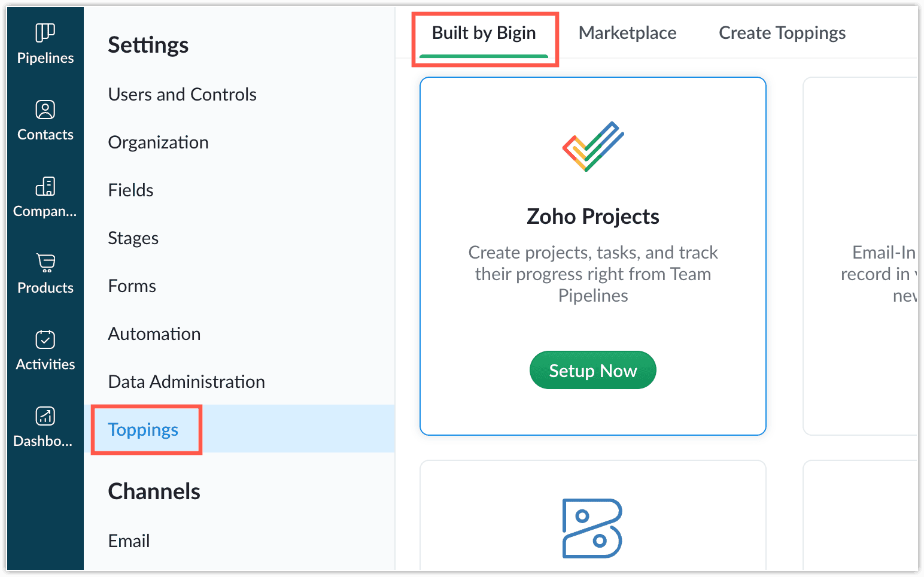Click the Zoho Projects card title
The image size is (924, 577).
tap(593, 217)
